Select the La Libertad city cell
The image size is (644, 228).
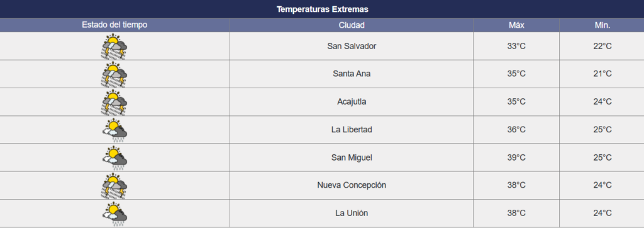[x=352, y=130]
